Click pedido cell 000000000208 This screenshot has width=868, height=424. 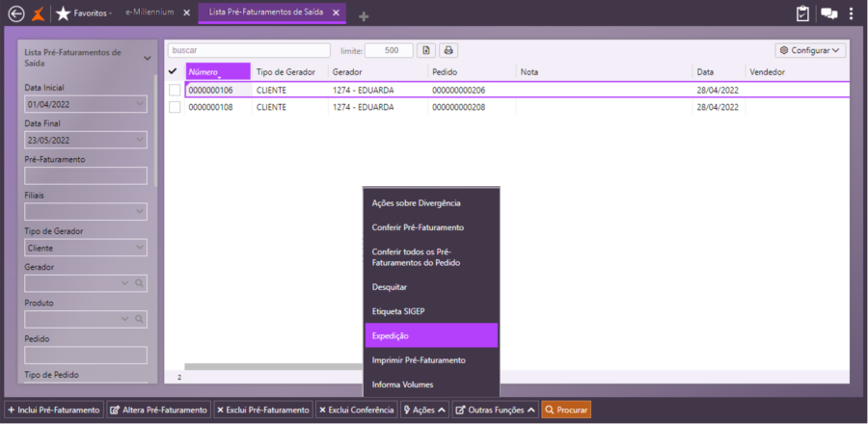click(x=472, y=107)
